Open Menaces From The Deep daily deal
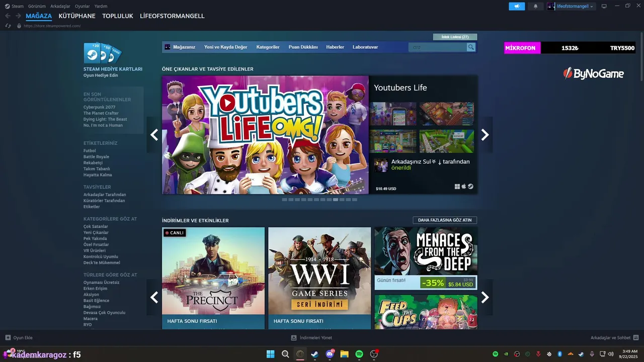This screenshot has height=362, width=644. (x=426, y=258)
